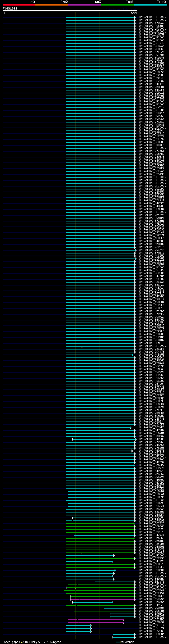The height and width of the screenshot is (644, 169).
Task: Select hit UniRef100_D0A2R7
Action: 152,465
